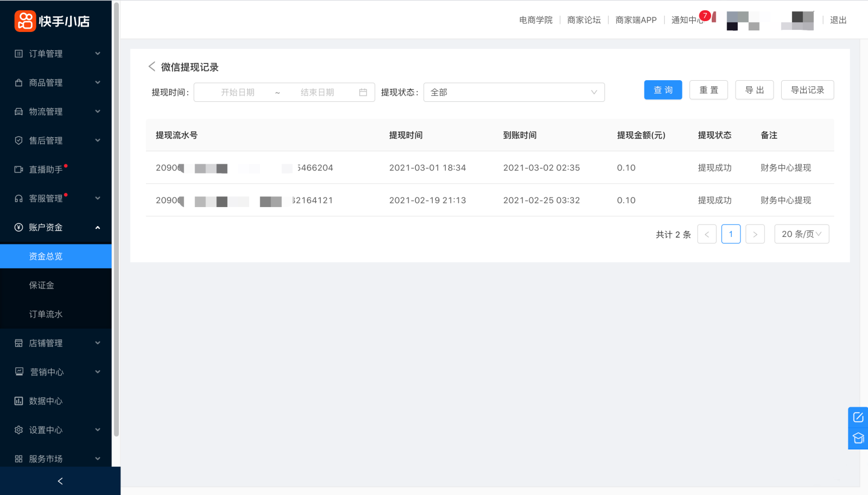Image resolution: width=868 pixels, height=495 pixels.
Task: Click the marketing center monitor icon
Action: pyautogui.click(x=19, y=372)
